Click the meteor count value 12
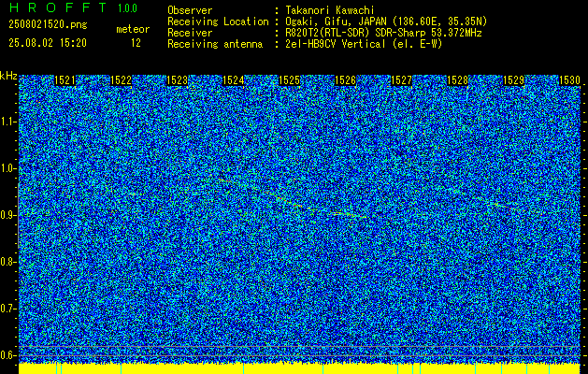The height and width of the screenshot is (374, 588). 136,43
